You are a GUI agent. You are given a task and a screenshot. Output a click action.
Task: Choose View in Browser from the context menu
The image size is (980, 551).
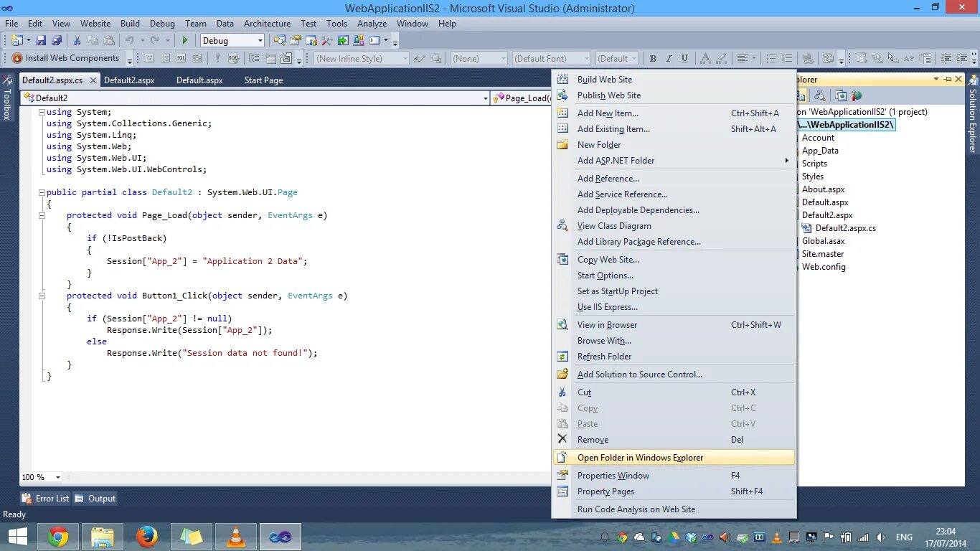point(674,325)
